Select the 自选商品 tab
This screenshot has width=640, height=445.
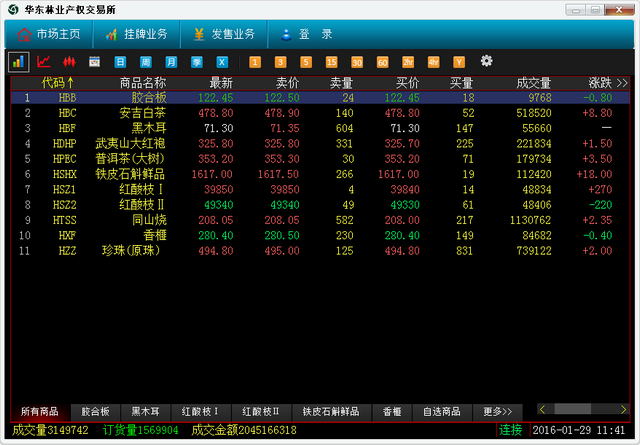click(442, 412)
